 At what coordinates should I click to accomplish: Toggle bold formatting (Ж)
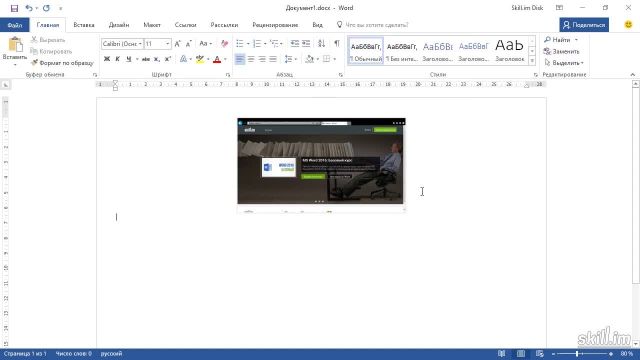(x=107, y=59)
